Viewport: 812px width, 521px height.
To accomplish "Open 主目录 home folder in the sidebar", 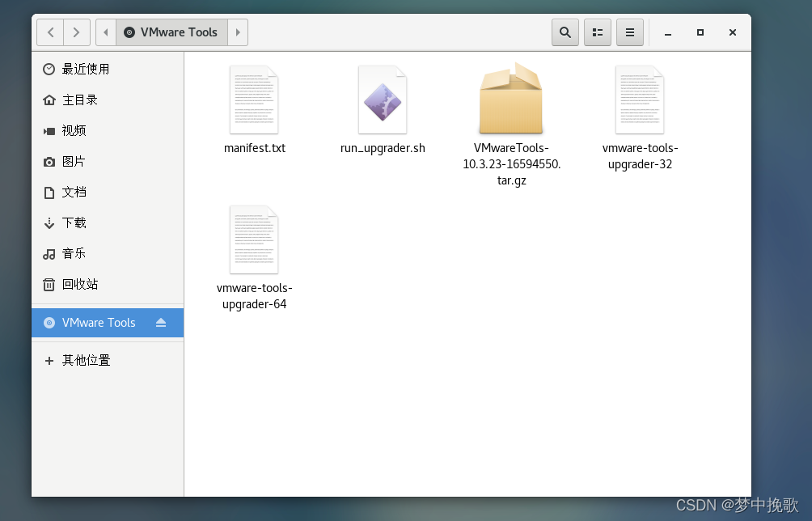I will (108, 100).
